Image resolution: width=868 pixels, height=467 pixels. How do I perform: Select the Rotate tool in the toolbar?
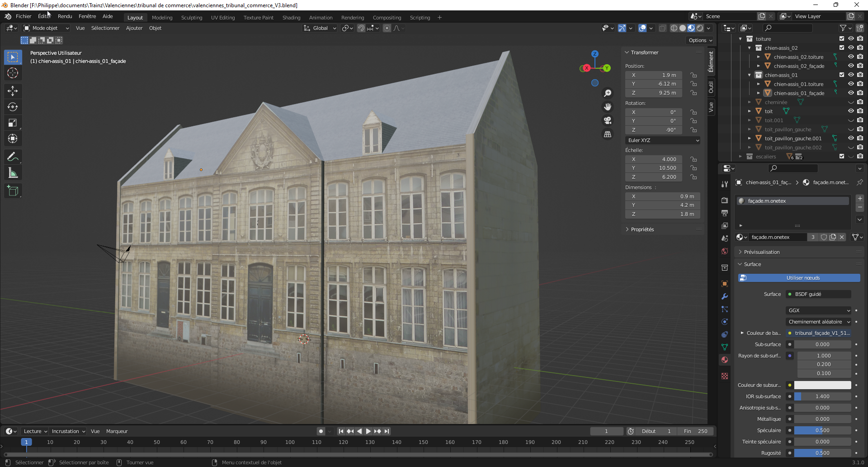(x=13, y=107)
